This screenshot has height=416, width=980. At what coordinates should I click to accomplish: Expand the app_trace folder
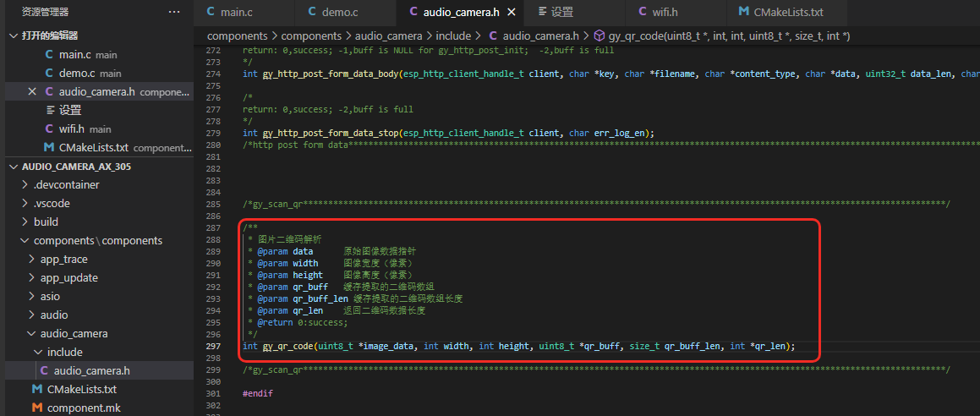click(32, 260)
